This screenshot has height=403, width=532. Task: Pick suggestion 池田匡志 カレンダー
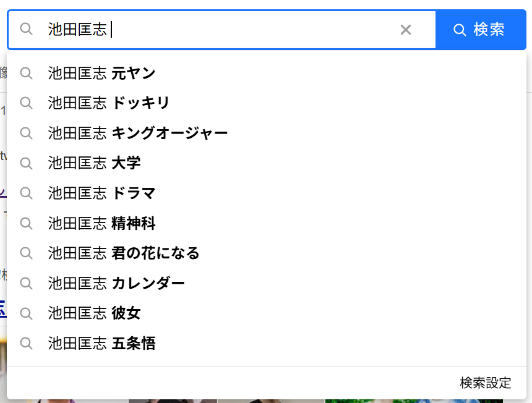coord(267,283)
